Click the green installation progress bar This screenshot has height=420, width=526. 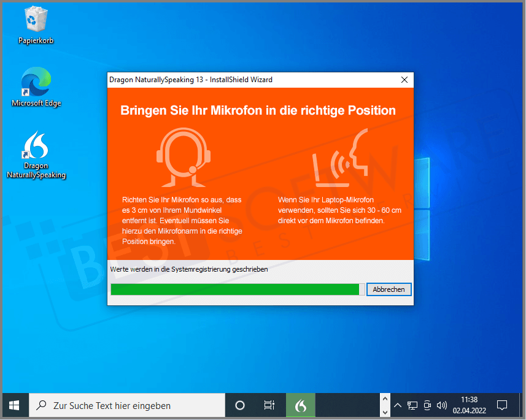point(235,289)
